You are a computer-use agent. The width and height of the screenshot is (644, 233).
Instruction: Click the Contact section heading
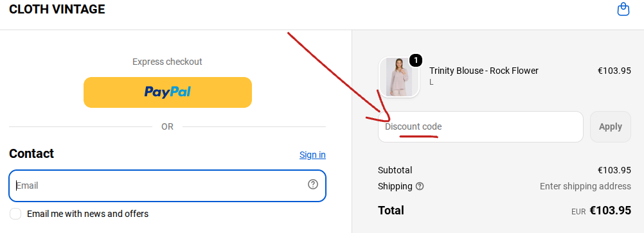pos(31,153)
